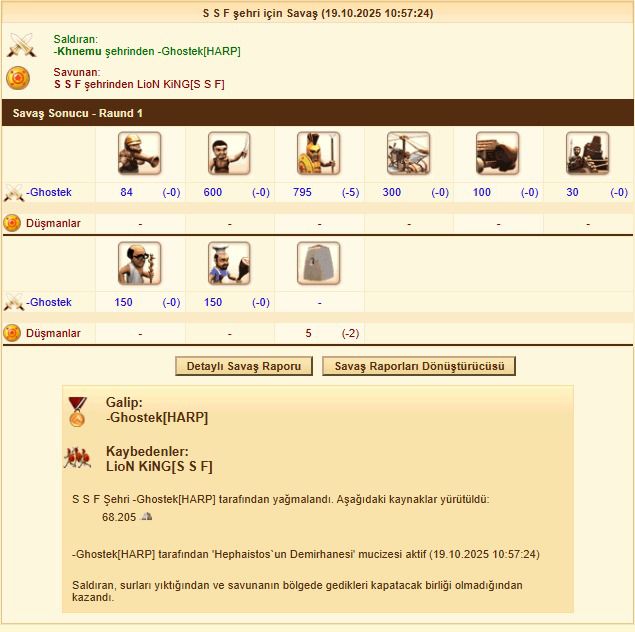Click the Saldıran: label
Screen dimensions: 635x632
(76, 39)
